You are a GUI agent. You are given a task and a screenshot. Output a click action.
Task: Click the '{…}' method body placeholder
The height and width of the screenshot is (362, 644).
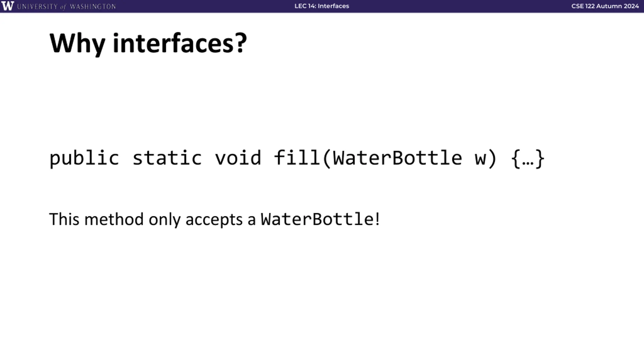coord(528,159)
